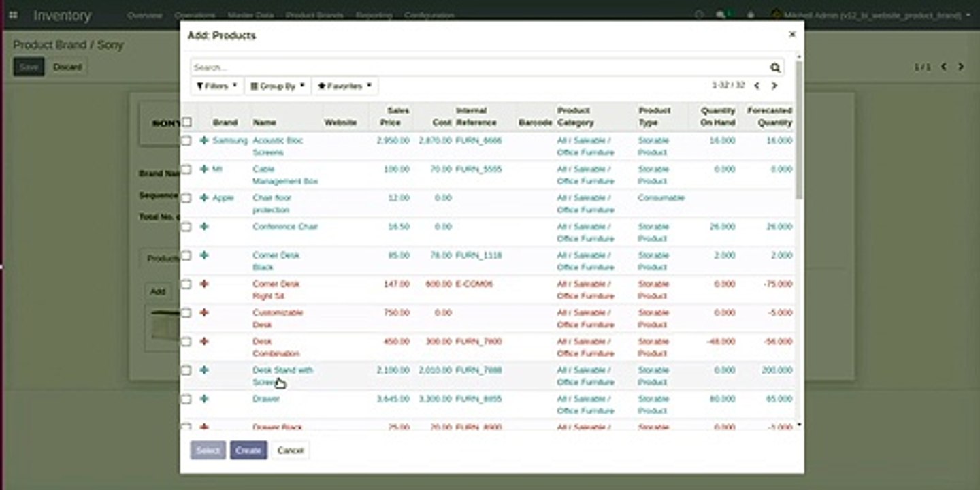Image resolution: width=980 pixels, height=490 pixels.
Task: Check the Customizable Desk row checkbox
Action: point(186,312)
